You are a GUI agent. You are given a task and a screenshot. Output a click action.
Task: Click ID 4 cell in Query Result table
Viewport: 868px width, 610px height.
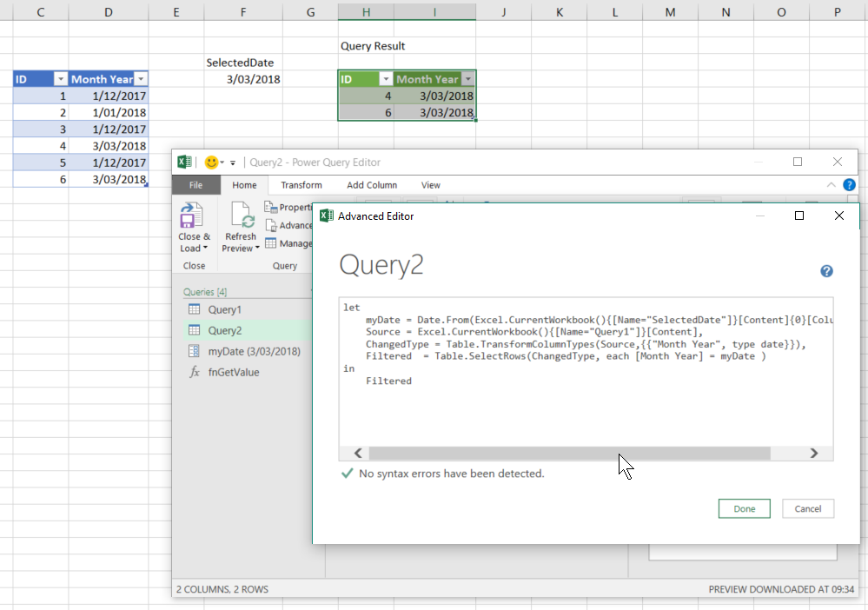tap(366, 96)
